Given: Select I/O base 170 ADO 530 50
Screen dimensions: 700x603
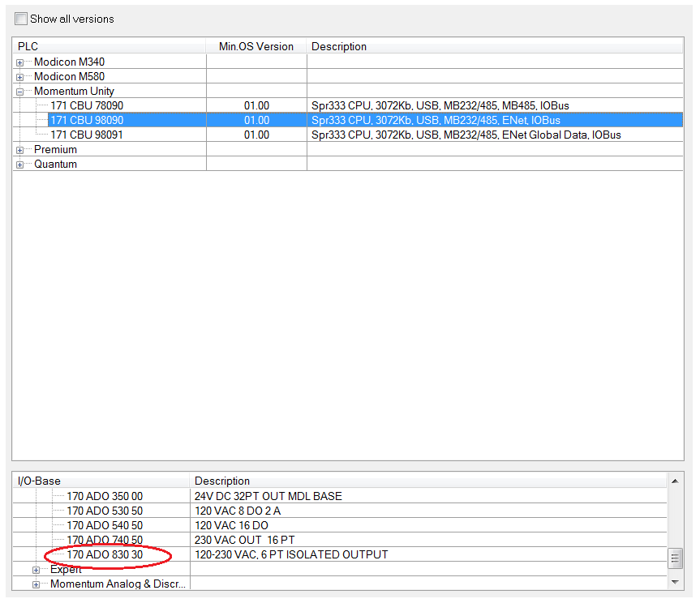Looking at the screenshot, I should pyautogui.click(x=105, y=511).
